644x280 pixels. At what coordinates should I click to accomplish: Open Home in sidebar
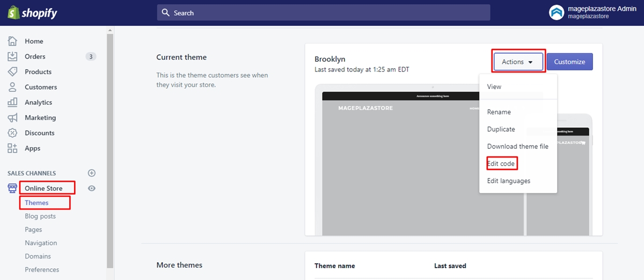point(34,41)
